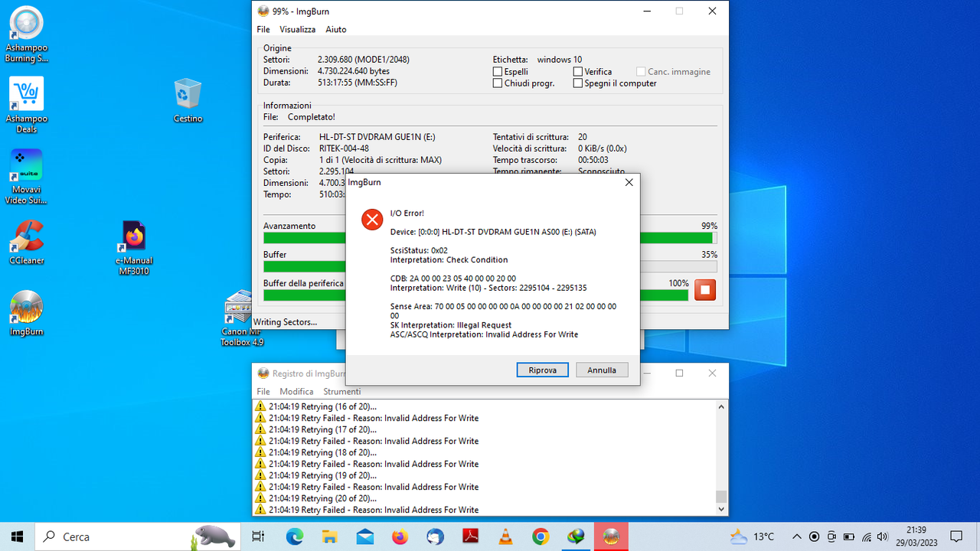Open Ashampoo Deals desktop shortcut

[27, 105]
